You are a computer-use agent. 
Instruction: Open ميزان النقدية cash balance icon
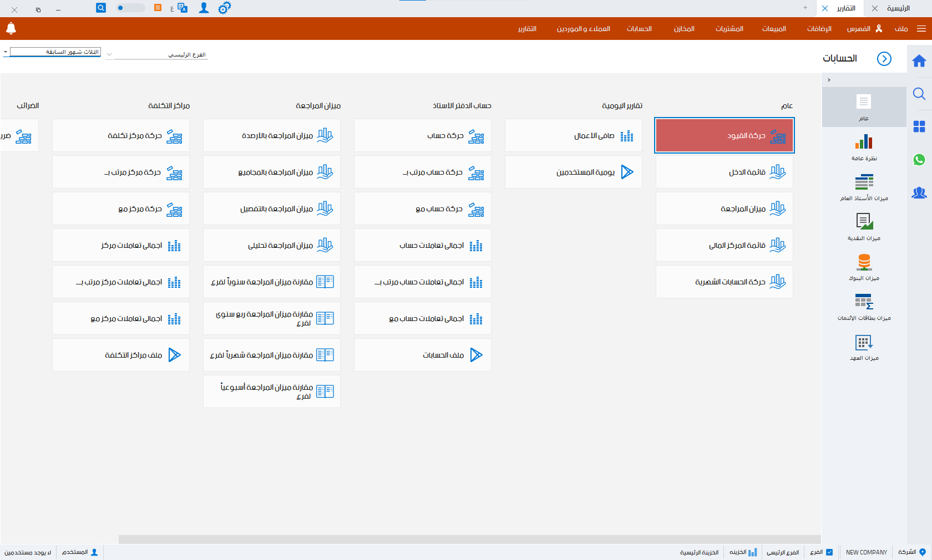[x=864, y=227]
